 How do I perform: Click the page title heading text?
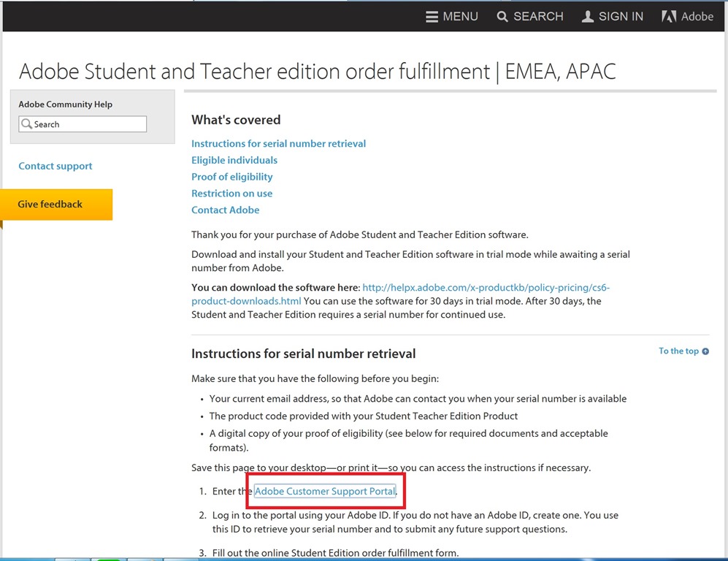(317, 72)
